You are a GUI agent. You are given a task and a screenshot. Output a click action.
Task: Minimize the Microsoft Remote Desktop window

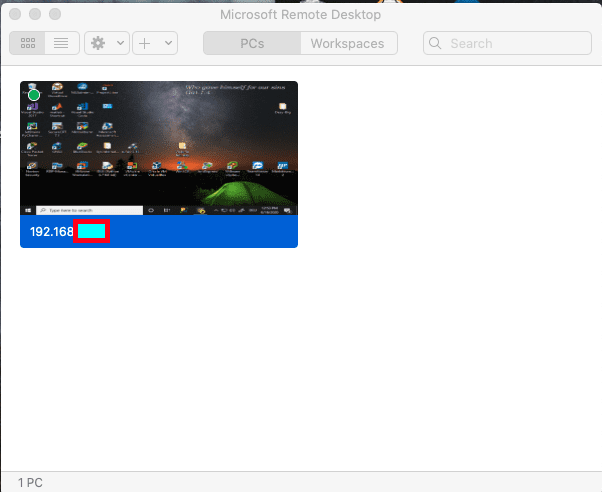point(35,14)
